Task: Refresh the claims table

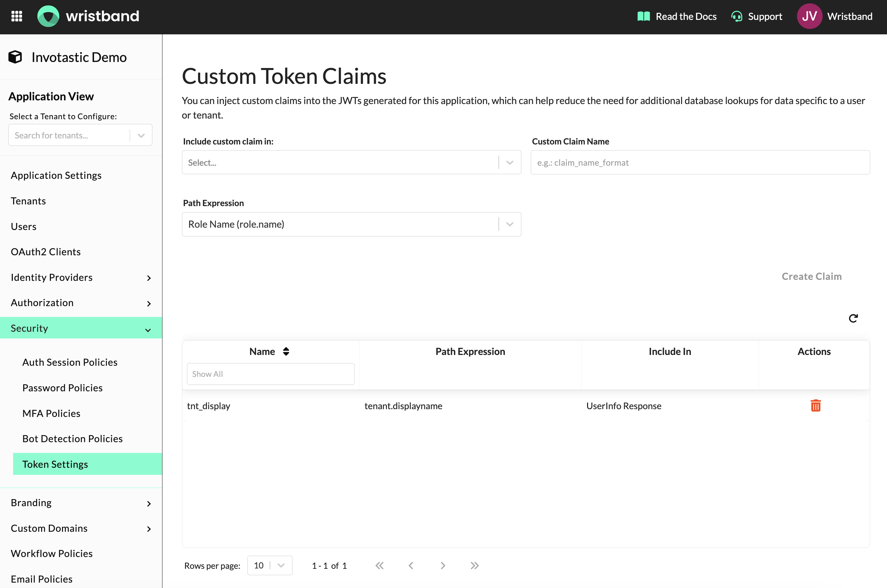Action: (x=853, y=318)
